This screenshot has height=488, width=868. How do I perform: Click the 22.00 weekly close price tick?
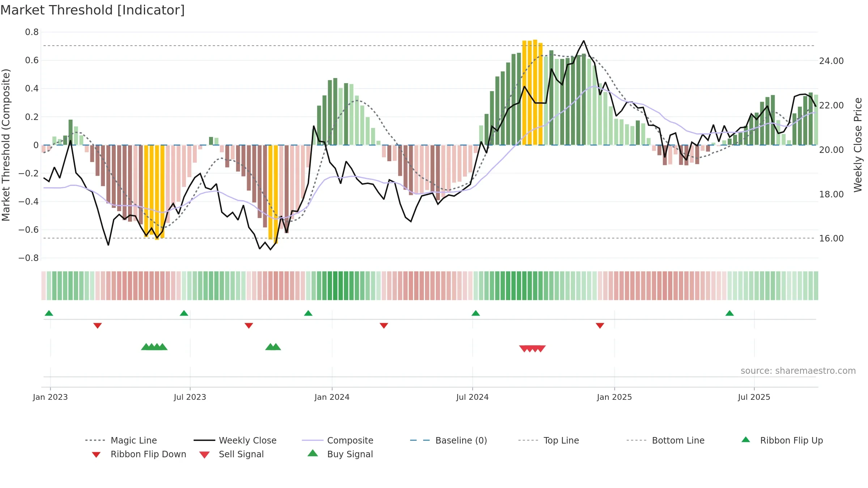[831, 105]
